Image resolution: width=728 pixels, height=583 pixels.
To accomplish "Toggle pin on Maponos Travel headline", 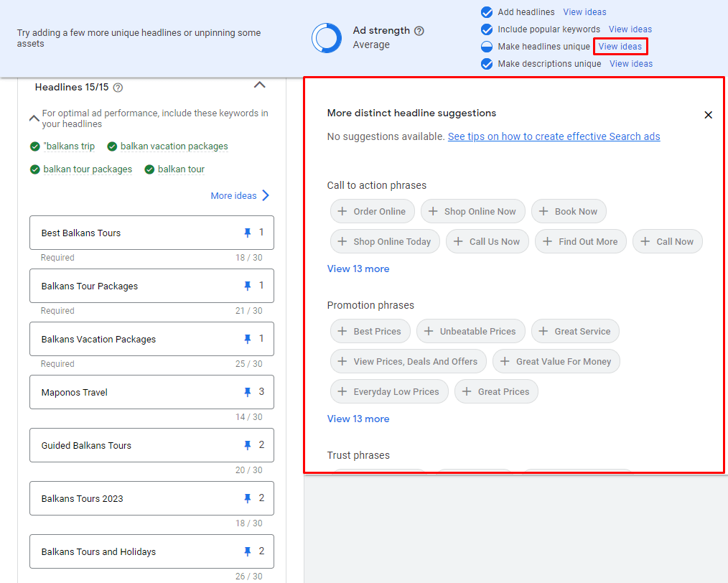I will 248,392.
